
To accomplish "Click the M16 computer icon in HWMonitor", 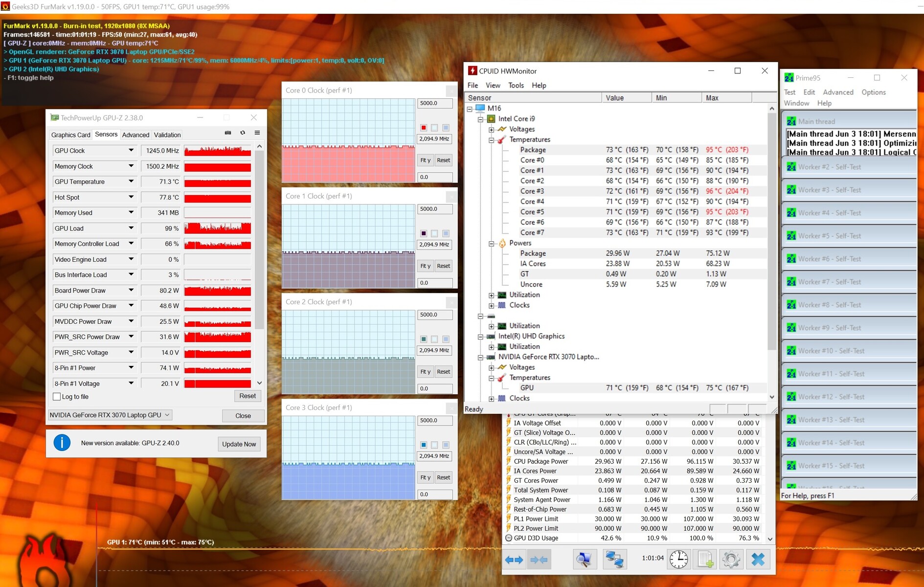I will tap(480, 108).
